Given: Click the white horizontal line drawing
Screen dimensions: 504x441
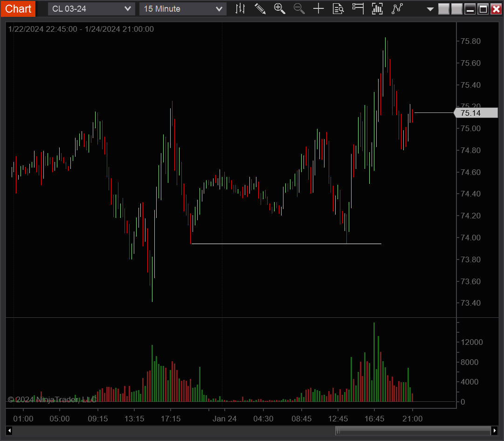Looking at the screenshot, I should click(x=286, y=244).
